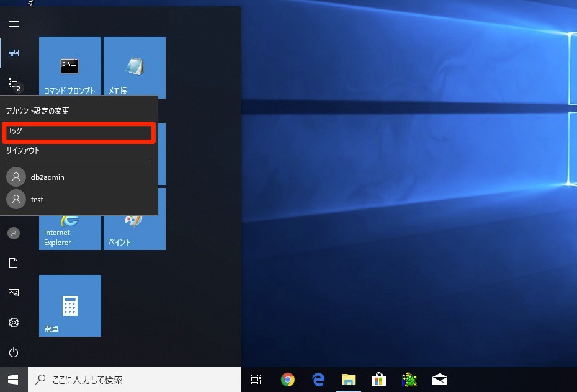577x392 pixels.
Task: Click the taskbar search box ここに入力して検索
Action: tap(135, 380)
